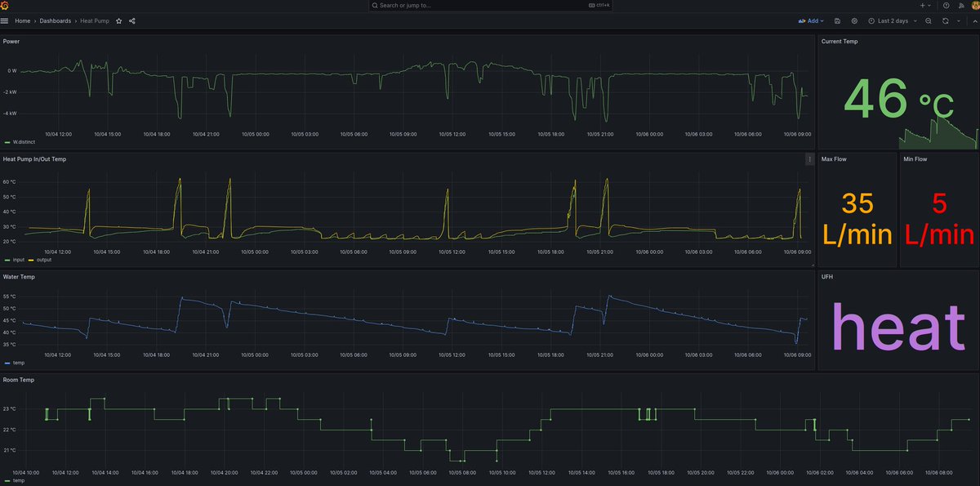Viewport: 980px width, 486px height.
Task: Navigate to Dashboards in the breadcrumb
Action: click(x=56, y=21)
